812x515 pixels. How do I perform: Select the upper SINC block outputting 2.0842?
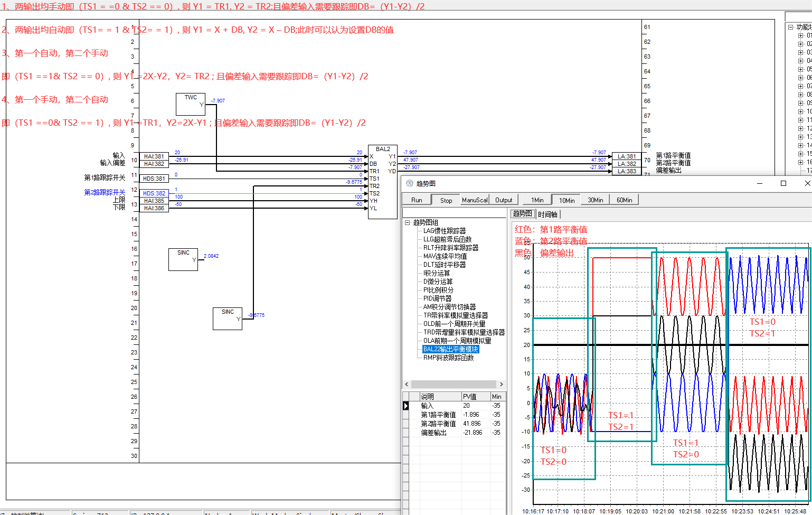coord(183,259)
